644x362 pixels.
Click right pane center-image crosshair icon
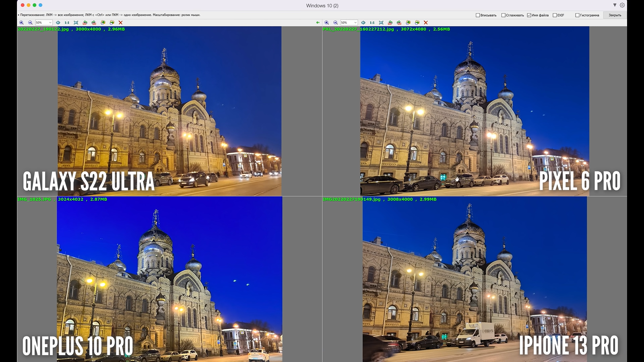click(363, 23)
